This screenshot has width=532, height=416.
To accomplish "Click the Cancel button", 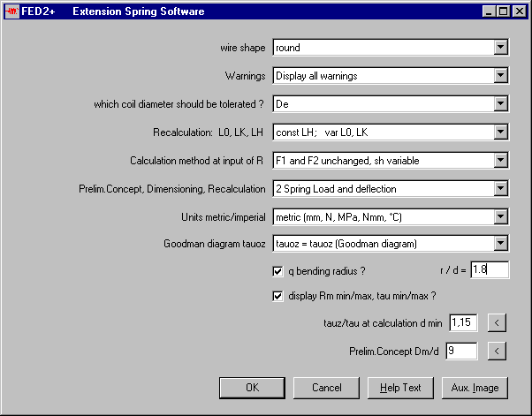I will [326, 388].
